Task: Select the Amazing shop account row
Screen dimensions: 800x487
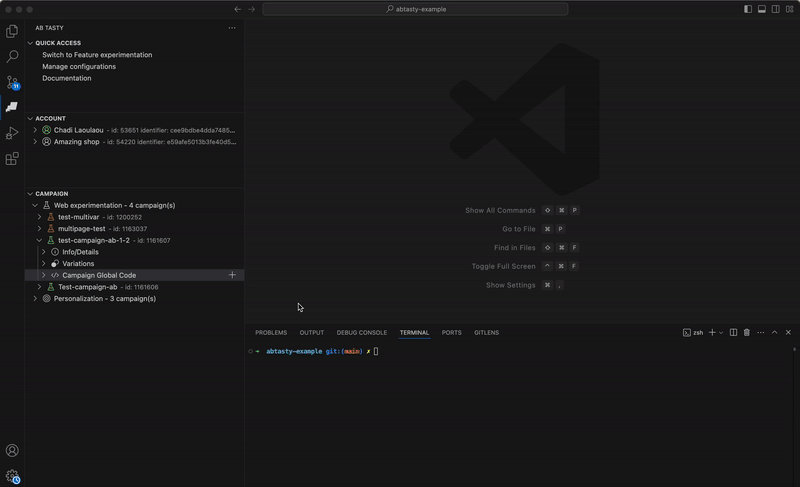Action: (x=135, y=142)
